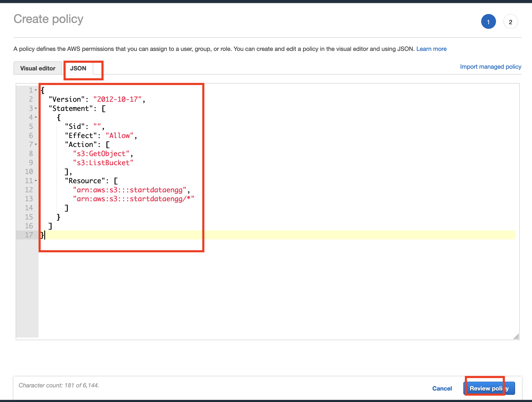The image size is (532, 402).
Task: Click the Create policy heading
Action: click(x=48, y=19)
